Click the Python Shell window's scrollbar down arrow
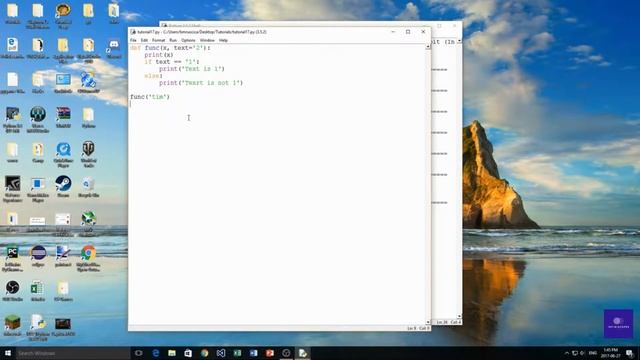Screen dimensions: 640x360 (459, 316)
